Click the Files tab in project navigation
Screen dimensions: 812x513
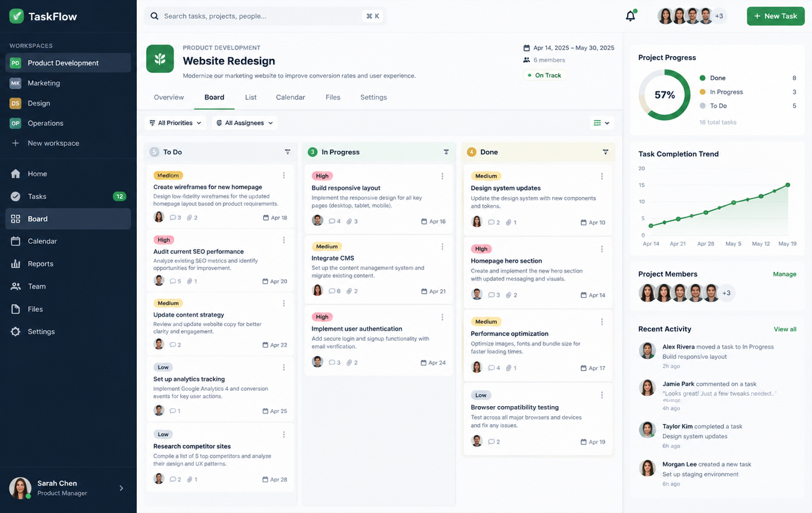[x=333, y=98]
